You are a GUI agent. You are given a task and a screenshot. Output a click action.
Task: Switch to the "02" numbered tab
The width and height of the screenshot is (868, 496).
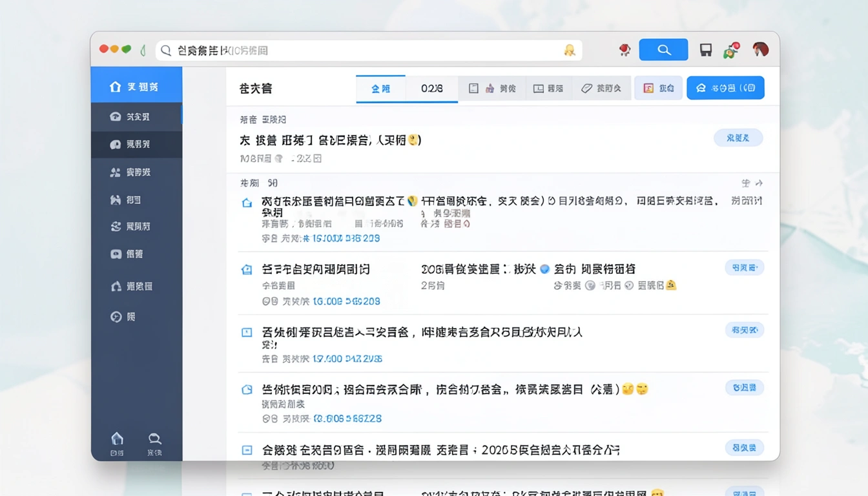point(431,88)
